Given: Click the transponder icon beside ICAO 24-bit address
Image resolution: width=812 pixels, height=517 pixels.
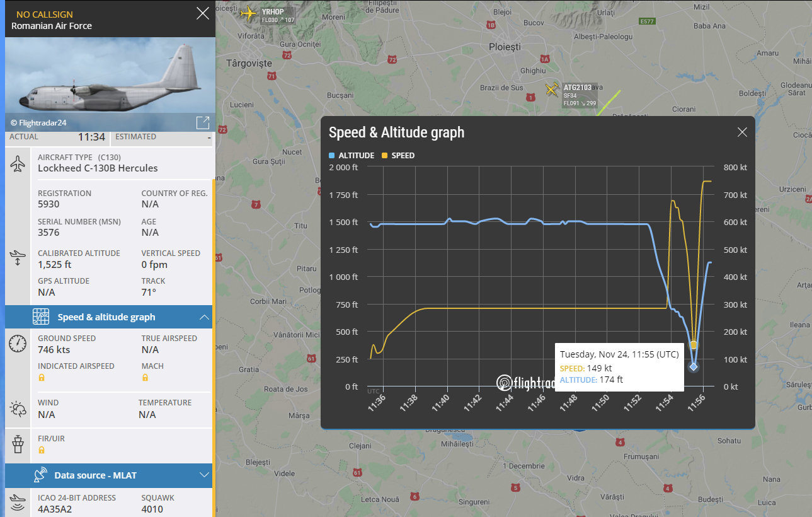Looking at the screenshot, I should tap(18, 502).
